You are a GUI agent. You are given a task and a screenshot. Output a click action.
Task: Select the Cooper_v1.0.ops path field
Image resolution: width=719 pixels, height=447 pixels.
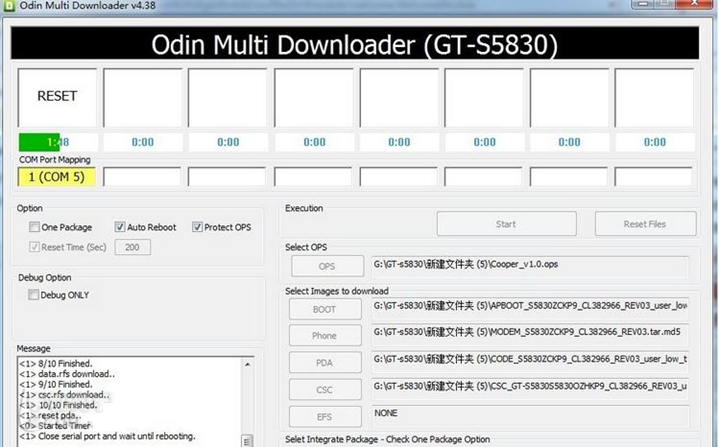(x=530, y=266)
